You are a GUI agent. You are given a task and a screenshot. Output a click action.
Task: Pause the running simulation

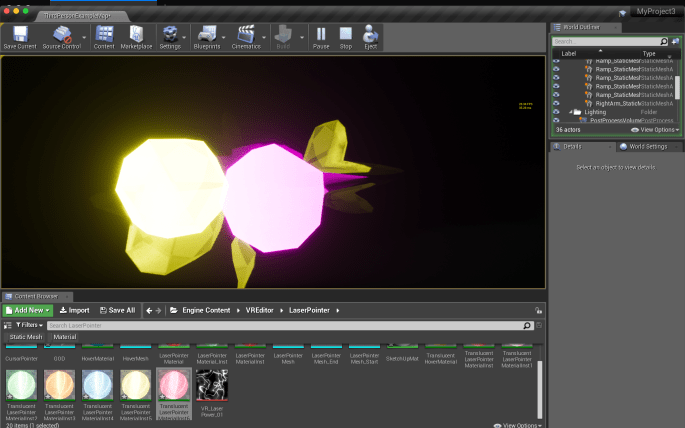321,36
